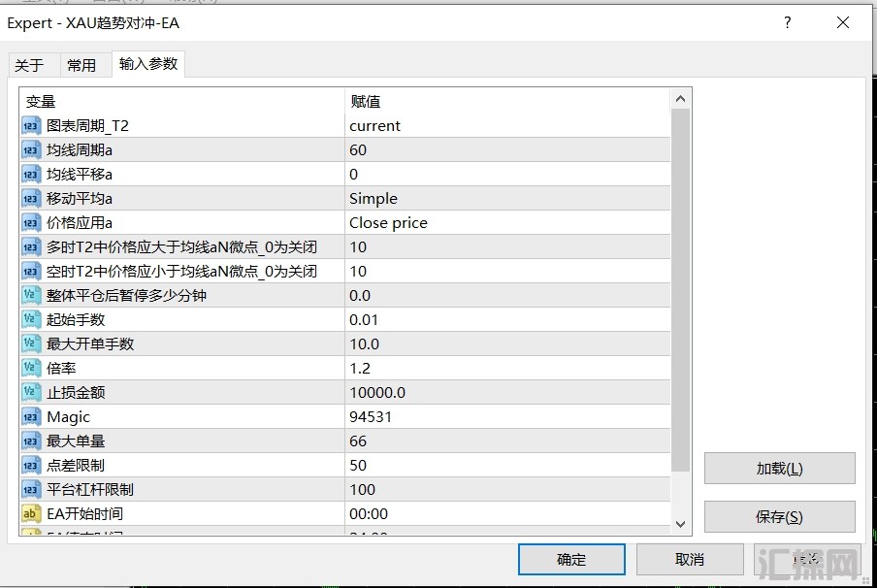Click the icon next to 倍率
The height and width of the screenshot is (588, 877).
click(31, 369)
